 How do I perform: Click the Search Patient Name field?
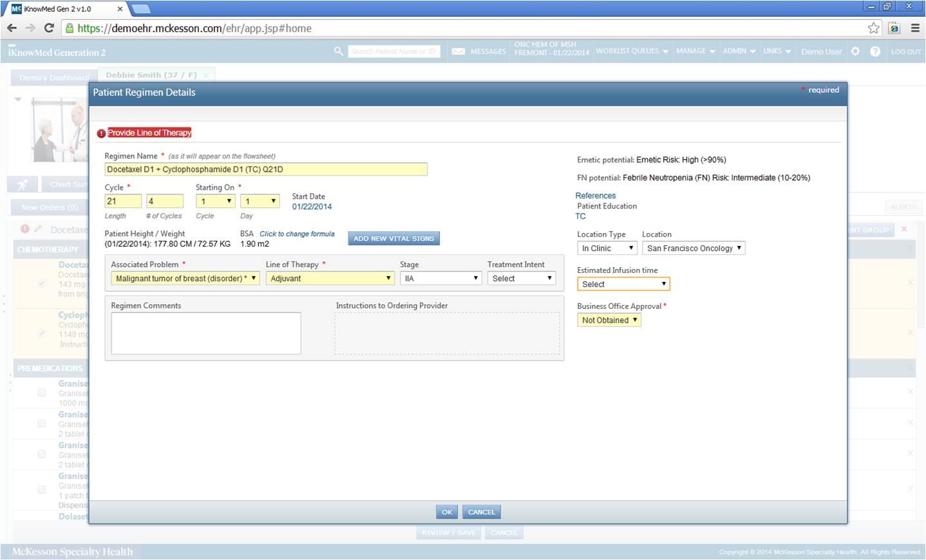point(394,51)
